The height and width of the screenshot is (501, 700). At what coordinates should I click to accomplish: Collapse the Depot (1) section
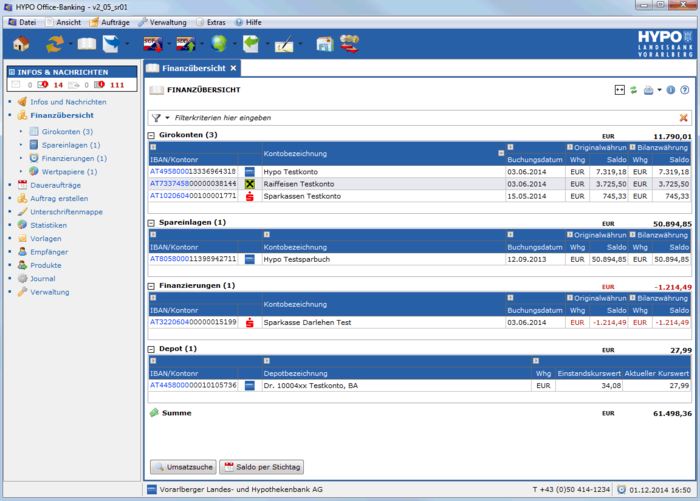(151, 349)
